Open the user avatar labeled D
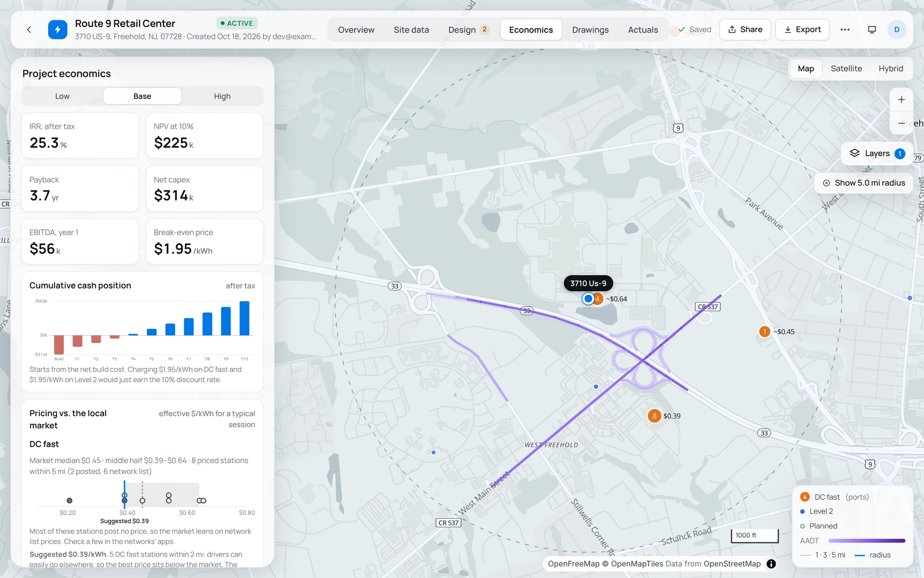Image resolution: width=924 pixels, height=578 pixels. pos(897,30)
